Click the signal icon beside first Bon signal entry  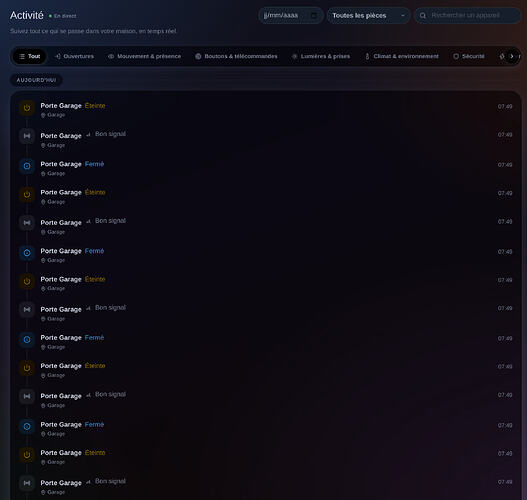coord(88,134)
